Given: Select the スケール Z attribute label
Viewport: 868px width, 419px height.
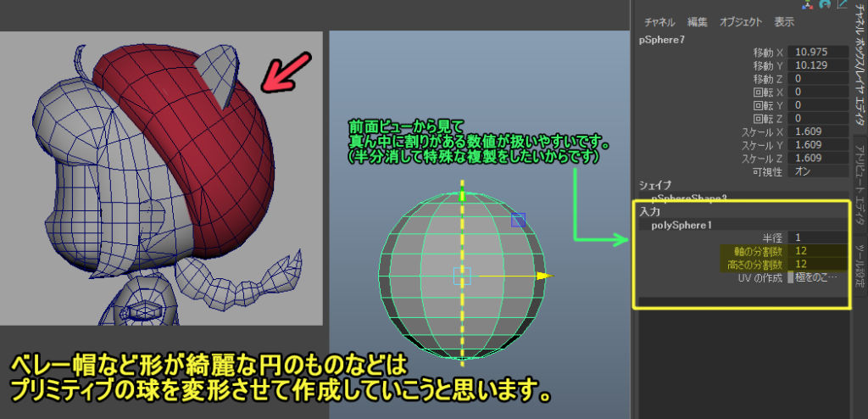Looking at the screenshot, I should [762, 159].
